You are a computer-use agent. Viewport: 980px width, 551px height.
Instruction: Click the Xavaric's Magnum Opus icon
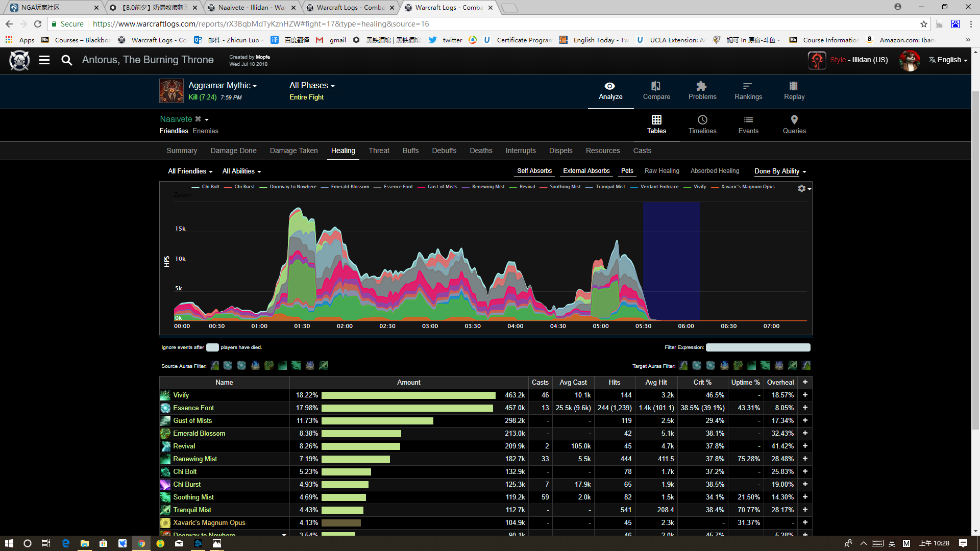coord(165,523)
